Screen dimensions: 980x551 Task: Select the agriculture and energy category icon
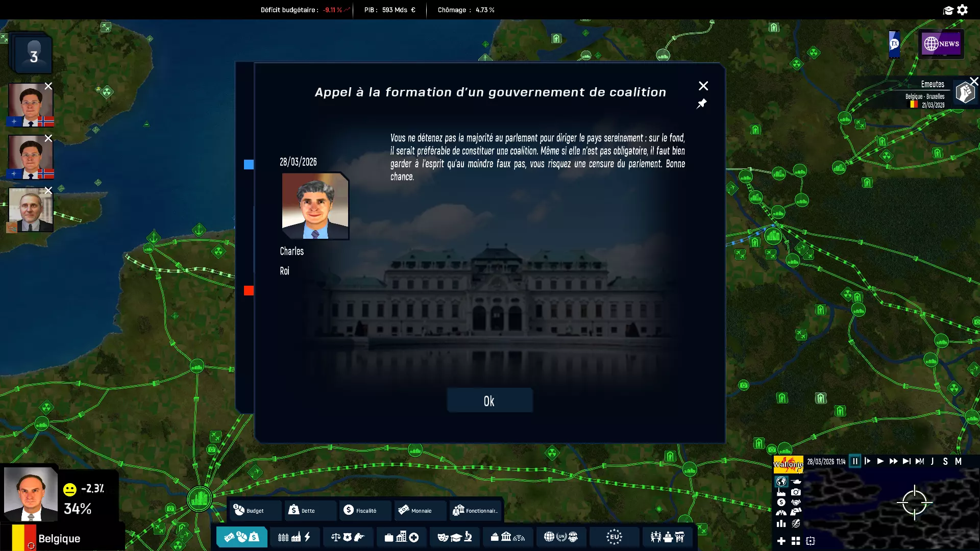(295, 537)
